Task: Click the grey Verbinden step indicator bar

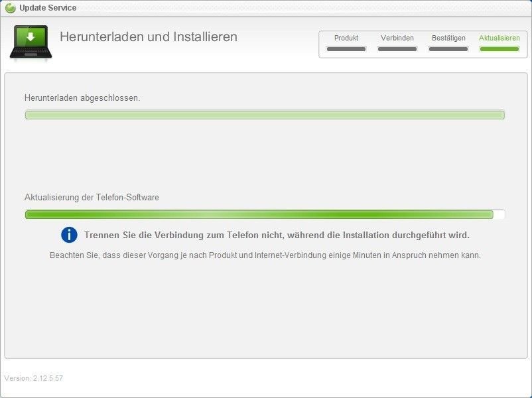Action: tap(397, 49)
